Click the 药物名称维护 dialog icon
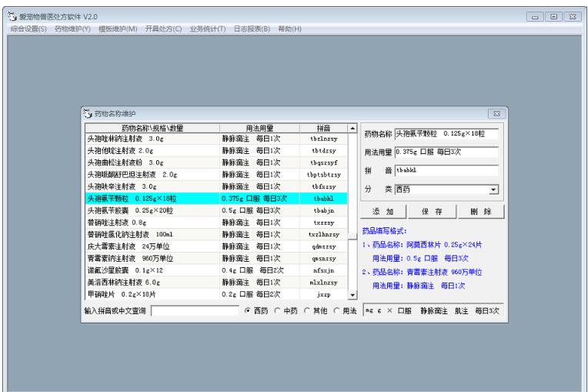Viewport: 588px width, 392px height. 88,113
